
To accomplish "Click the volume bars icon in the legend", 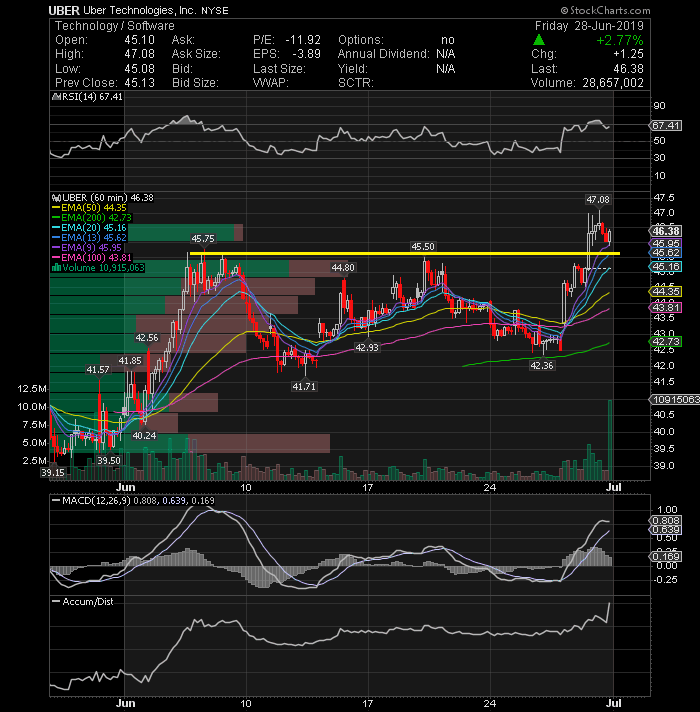I will pos(56,267).
